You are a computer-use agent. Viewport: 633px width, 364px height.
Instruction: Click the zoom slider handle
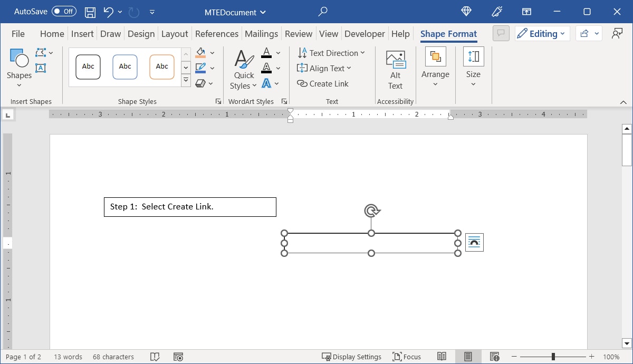click(553, 357)
